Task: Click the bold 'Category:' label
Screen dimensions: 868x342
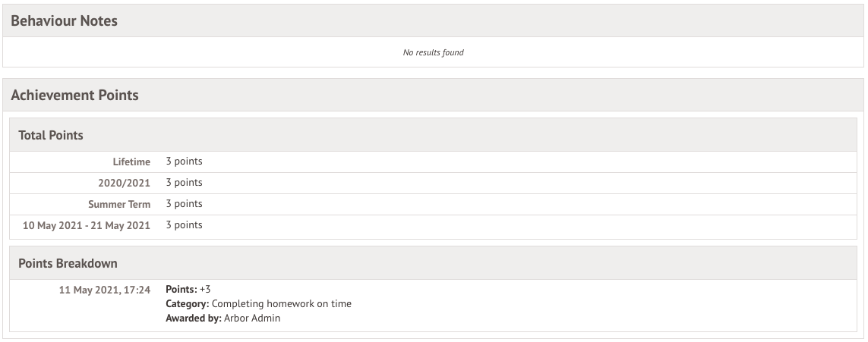Action: (x=188, y=304)
